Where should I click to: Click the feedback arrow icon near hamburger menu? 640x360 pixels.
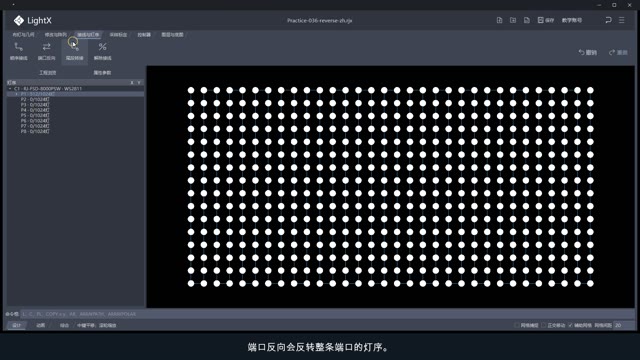click(x=608, y=20)
